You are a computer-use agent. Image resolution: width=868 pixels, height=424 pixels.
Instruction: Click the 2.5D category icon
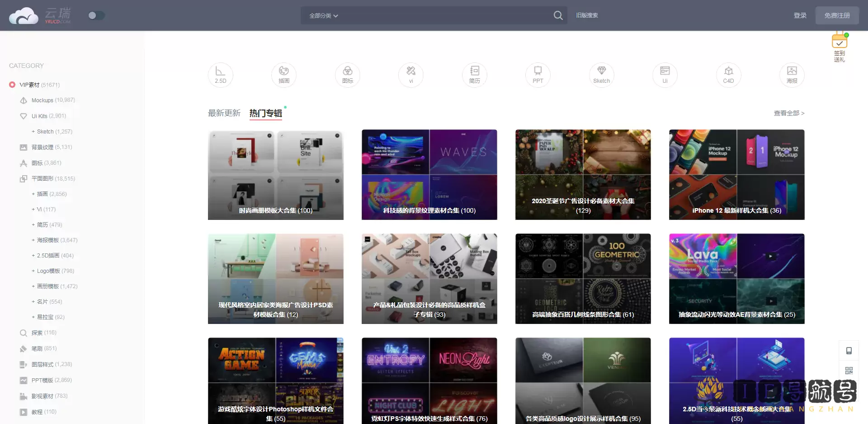pyautogui.click(x=220, y=74)
